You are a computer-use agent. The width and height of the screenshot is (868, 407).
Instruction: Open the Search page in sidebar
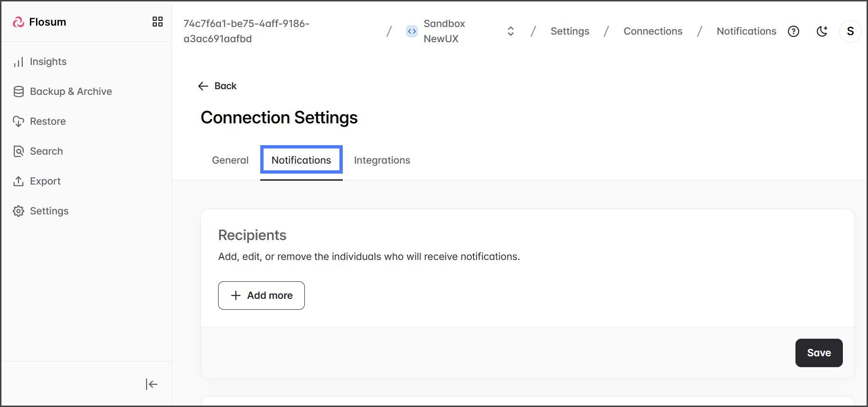pos(46,151)
